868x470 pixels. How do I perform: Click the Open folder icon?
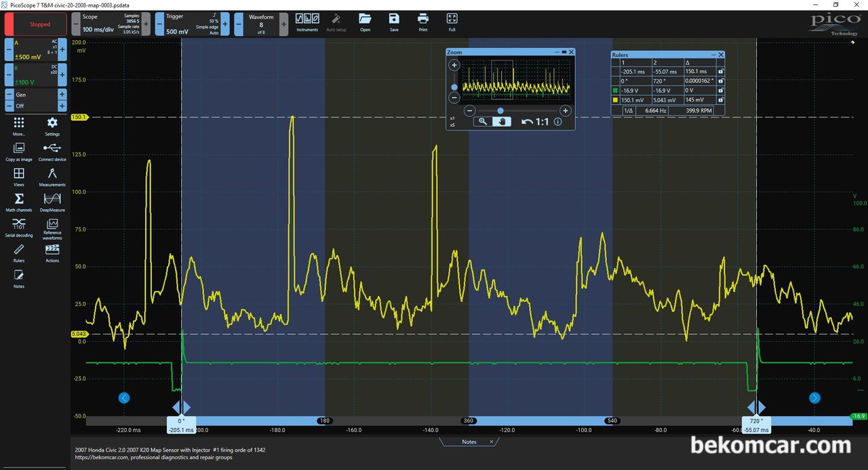point(365,19)
